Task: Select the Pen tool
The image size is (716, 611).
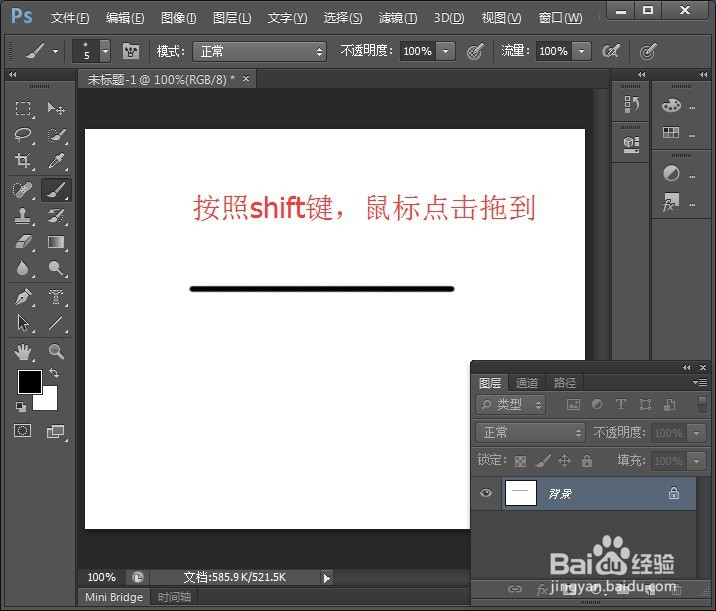Action: [x=23, y=297]
